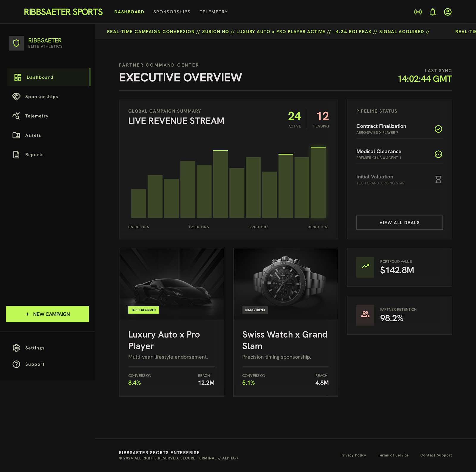Viewport: 476px width, 472px height.
Task: Click the Assets folder icon
Action: 16,135
